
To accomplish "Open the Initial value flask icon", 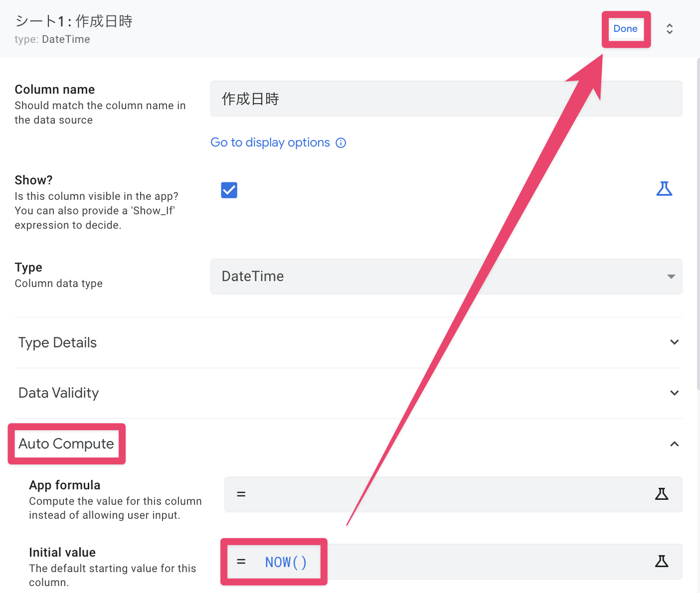I will point(662,562).
